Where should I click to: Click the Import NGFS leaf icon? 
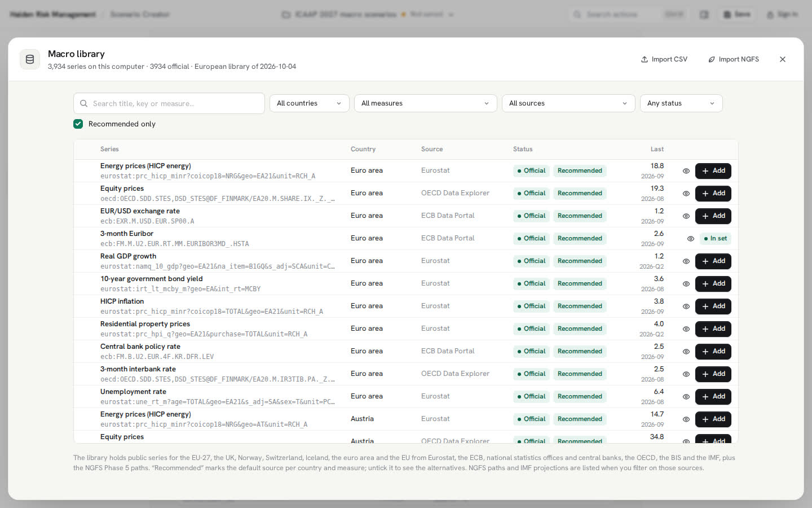[712, 59]
